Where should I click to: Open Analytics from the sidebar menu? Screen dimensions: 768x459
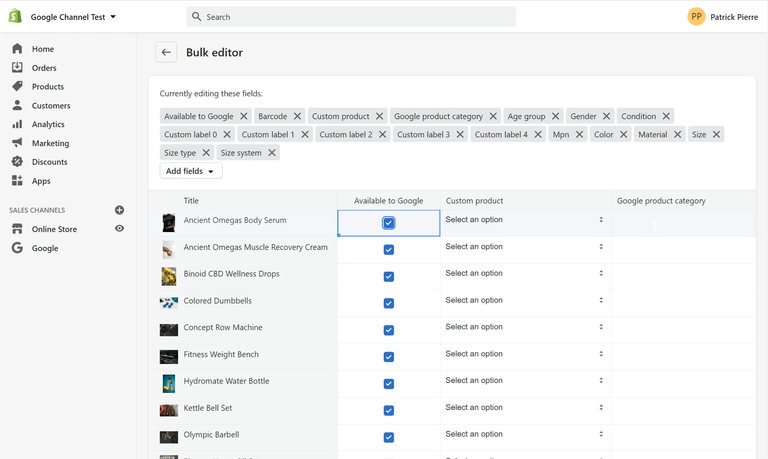coord(47,124)
